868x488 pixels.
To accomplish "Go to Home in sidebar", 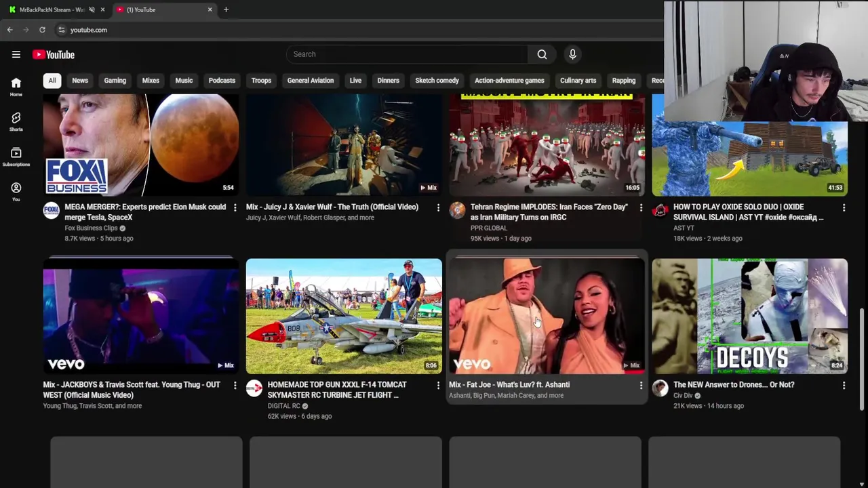I will click(16, 86).
